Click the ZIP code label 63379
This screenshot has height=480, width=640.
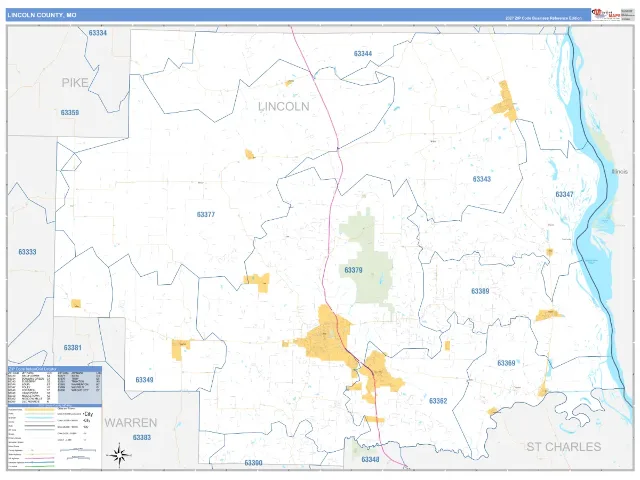coord(353,270)
